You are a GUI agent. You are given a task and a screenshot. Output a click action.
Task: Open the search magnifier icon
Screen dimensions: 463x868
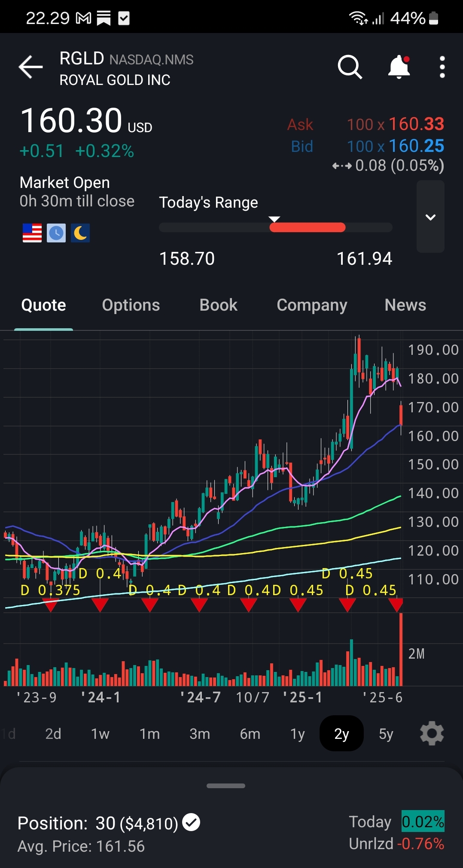point(350,67)
